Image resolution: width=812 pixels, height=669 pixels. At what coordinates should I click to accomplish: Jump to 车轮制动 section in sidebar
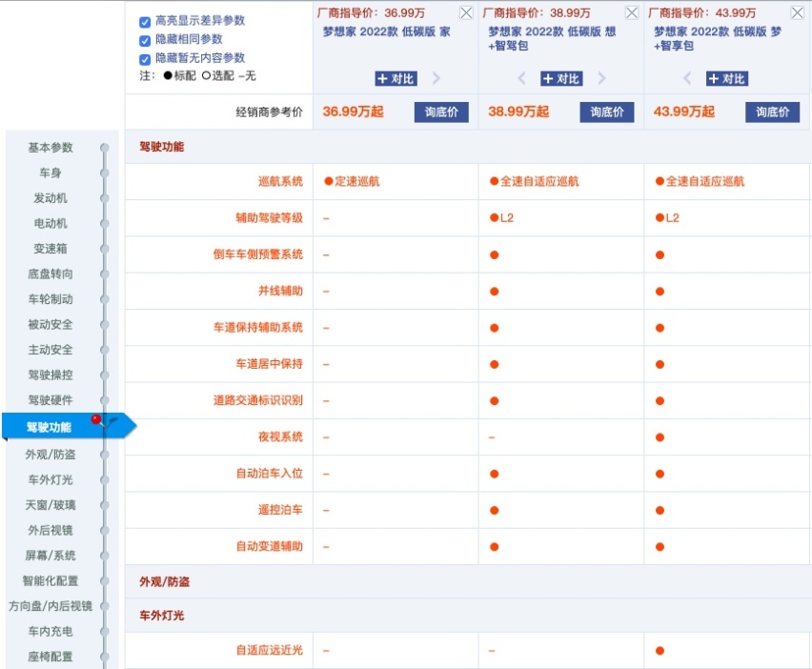pyautogui.click(x=51, y=299)
